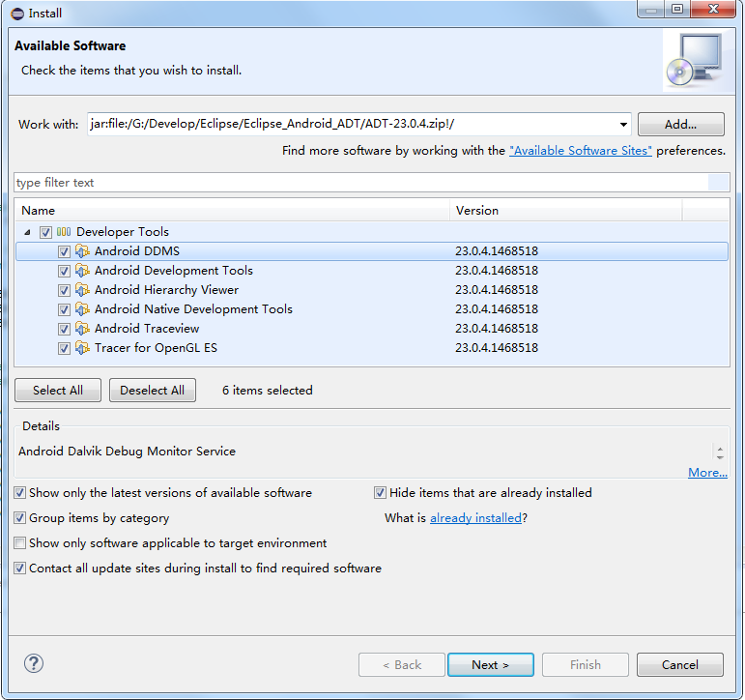Uncheck Android Native Development Tools checkbox
The height and width of the screenshot is (700, 745).
coord(64,309)
